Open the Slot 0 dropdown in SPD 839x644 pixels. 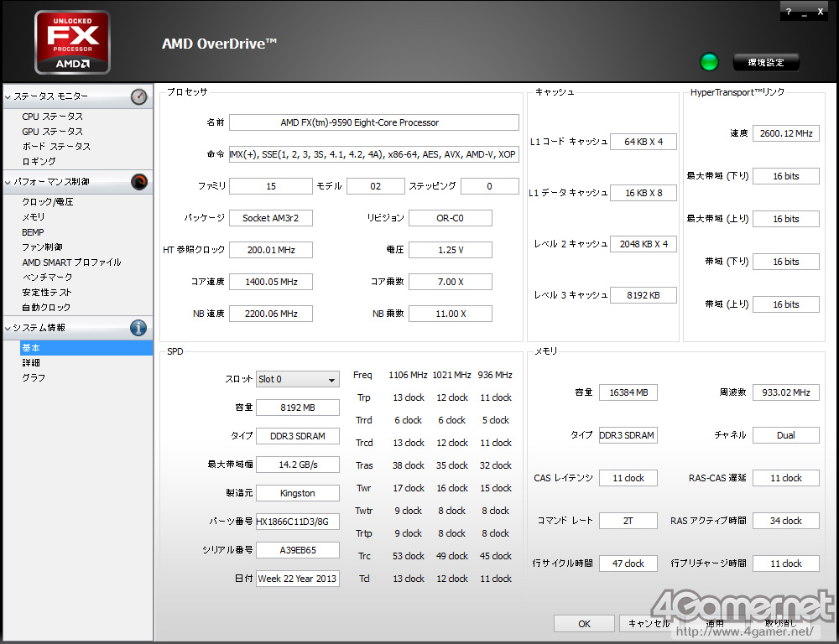click(297, 379)
